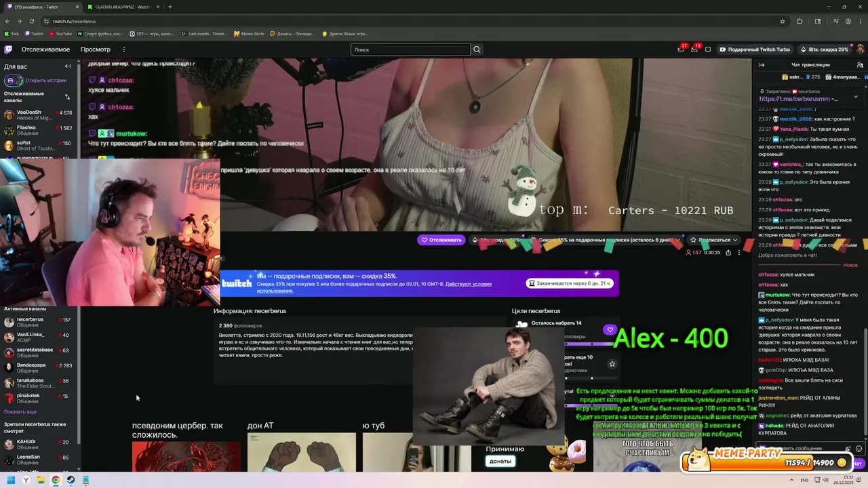
Task: Open stream options three-dot menu
Action: [739, 252]
